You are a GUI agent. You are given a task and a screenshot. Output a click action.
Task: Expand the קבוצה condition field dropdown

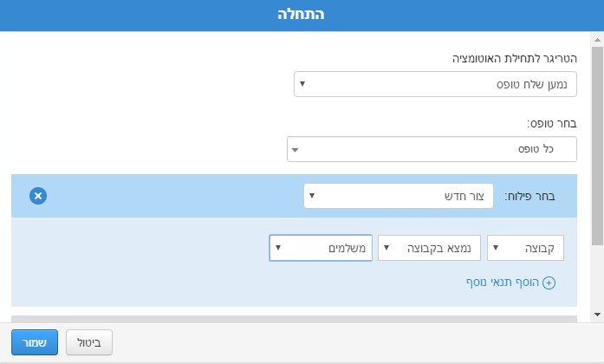(526, 248)
